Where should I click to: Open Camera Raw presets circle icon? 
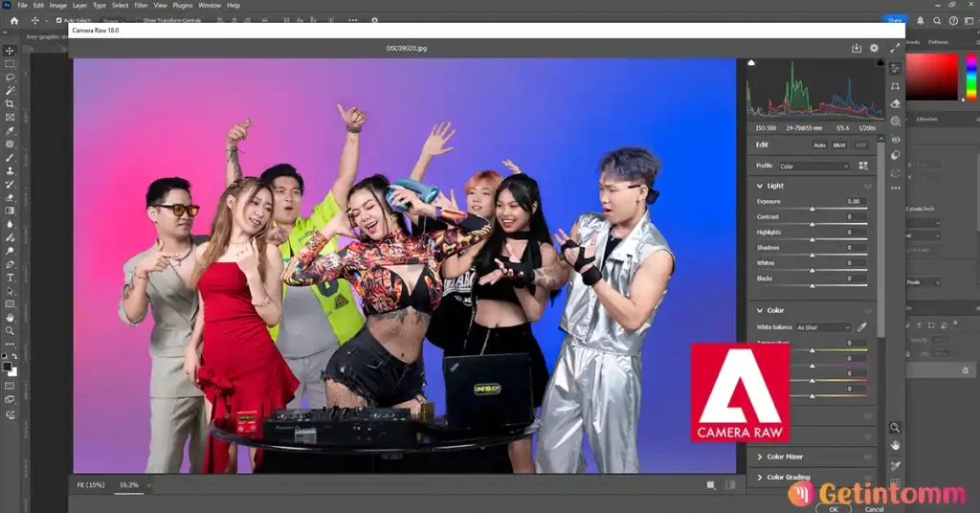point(895,155)
